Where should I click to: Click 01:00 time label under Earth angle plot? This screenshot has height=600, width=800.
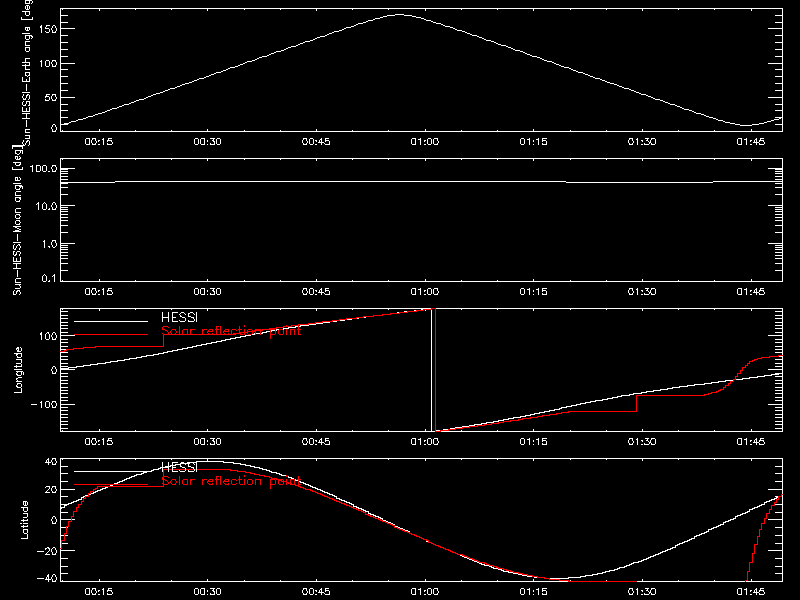(425, 142)
